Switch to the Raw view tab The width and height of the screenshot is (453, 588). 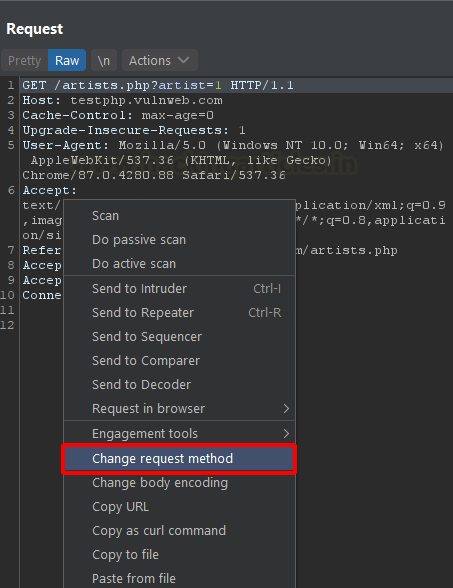point(67,60)
